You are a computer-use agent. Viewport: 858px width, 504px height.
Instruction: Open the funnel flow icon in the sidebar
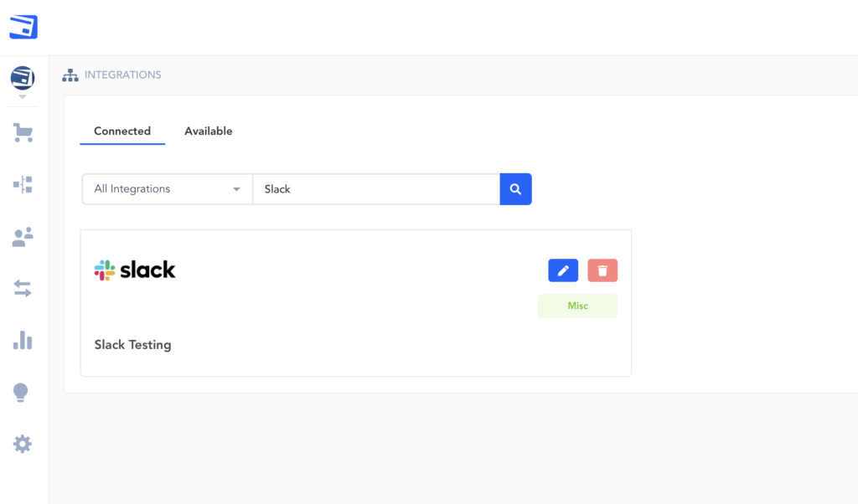pos(23,184)
